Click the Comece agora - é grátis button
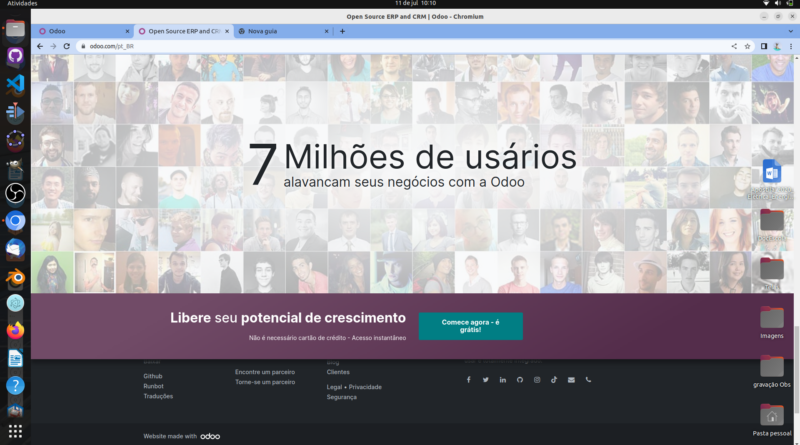 click(x=470, y=326)
